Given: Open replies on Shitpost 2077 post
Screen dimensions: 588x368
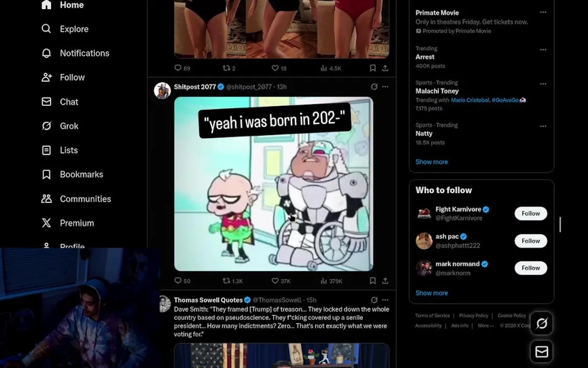Looking at the screenshot, I should (182, 281).
